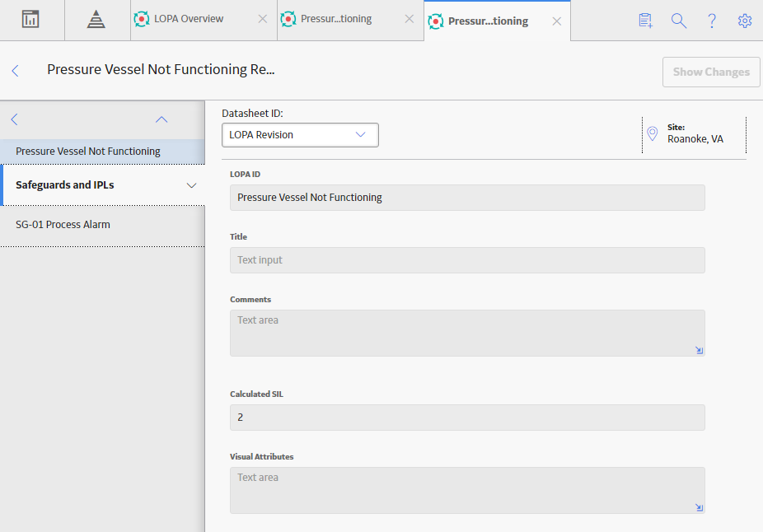Image resolution: width=763 pixels, height=532 pixels.
Task: Click the Comments text area
Action: click(x=467, y=333)
